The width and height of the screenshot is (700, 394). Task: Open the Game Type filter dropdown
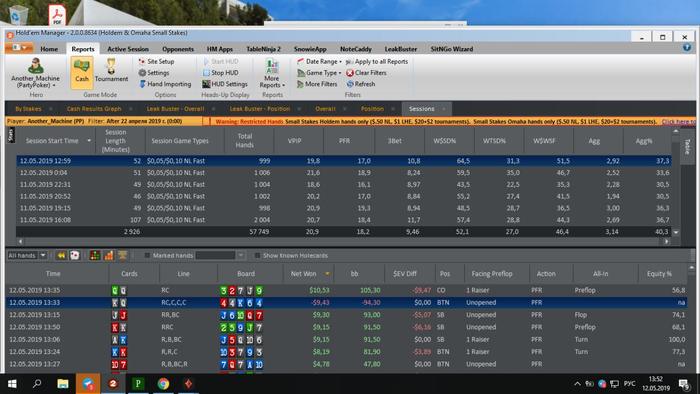(x=320, y=73)
